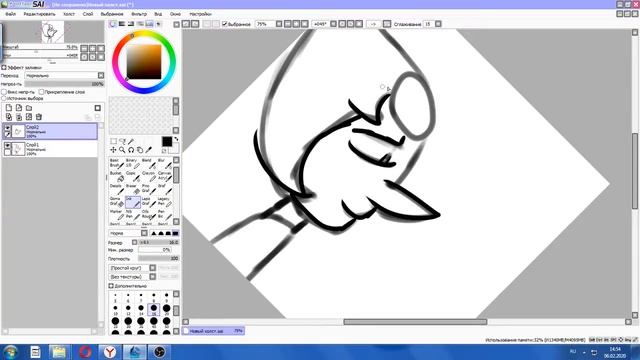The height and width of the screenshot is (360, 640).
Task: Show the RGB sliders panel
Action: coord(122,24)
